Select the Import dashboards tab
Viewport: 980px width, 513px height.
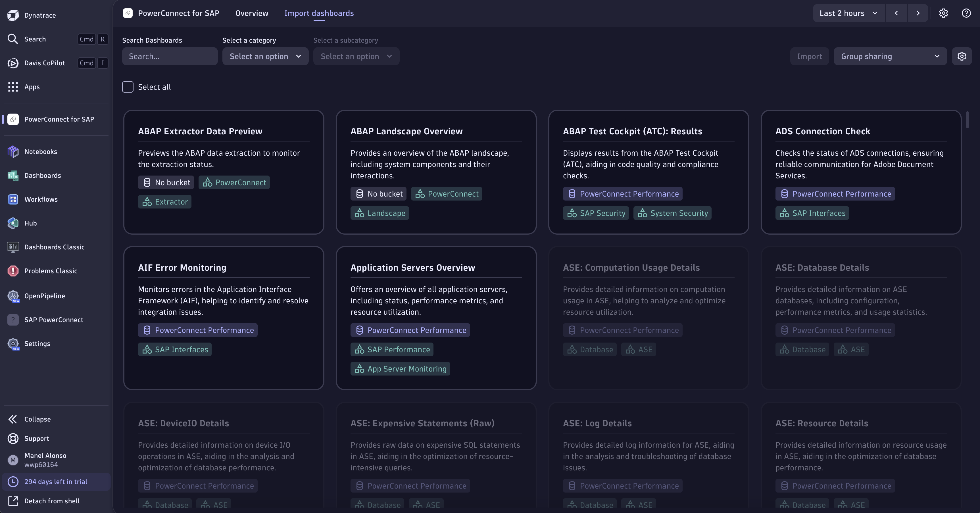(x=319, y=13)
